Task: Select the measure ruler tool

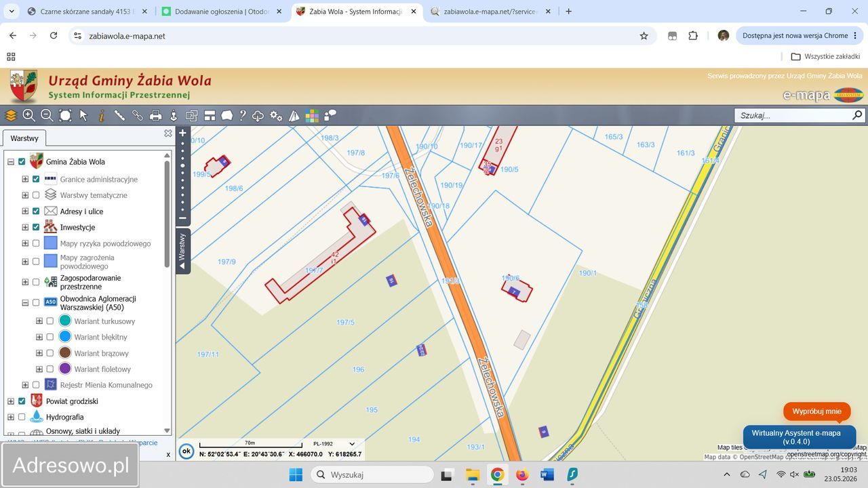Action: coord(119,115)
